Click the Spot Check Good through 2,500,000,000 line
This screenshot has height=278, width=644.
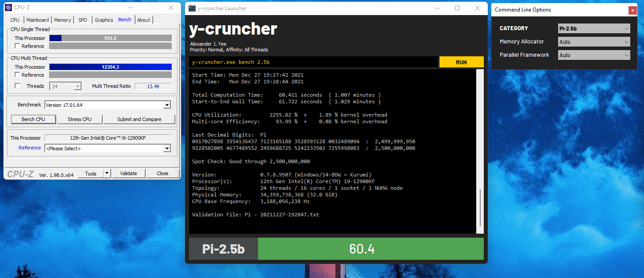point(251,161)
